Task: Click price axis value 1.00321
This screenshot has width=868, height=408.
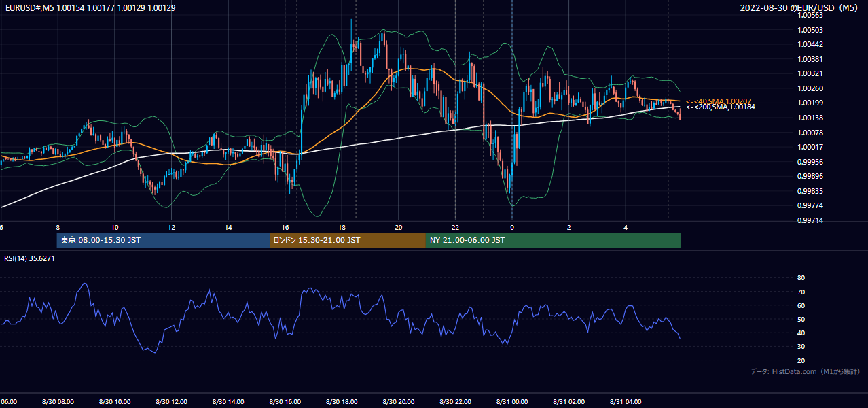Action: click(811, 74)
